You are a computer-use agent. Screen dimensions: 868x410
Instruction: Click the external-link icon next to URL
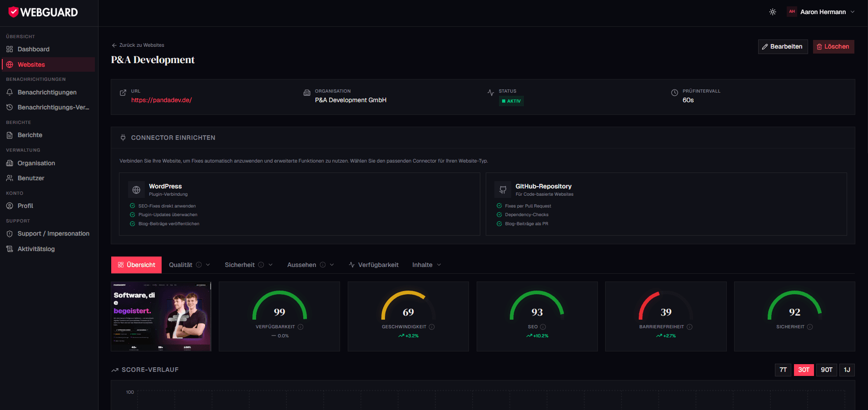click(123, 93)
